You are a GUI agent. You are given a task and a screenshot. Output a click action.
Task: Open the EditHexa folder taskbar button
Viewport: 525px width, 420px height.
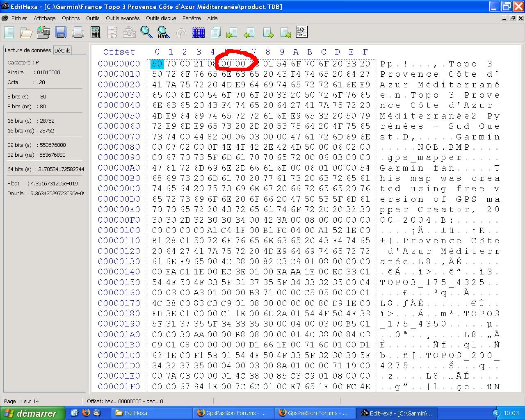[x=151, y=413]
